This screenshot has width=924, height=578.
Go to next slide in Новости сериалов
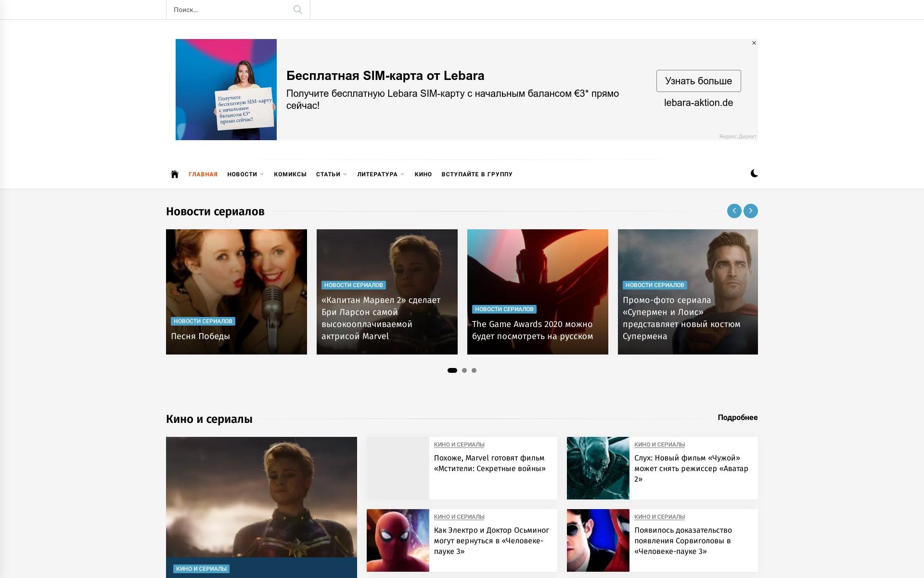pos(751,211)
